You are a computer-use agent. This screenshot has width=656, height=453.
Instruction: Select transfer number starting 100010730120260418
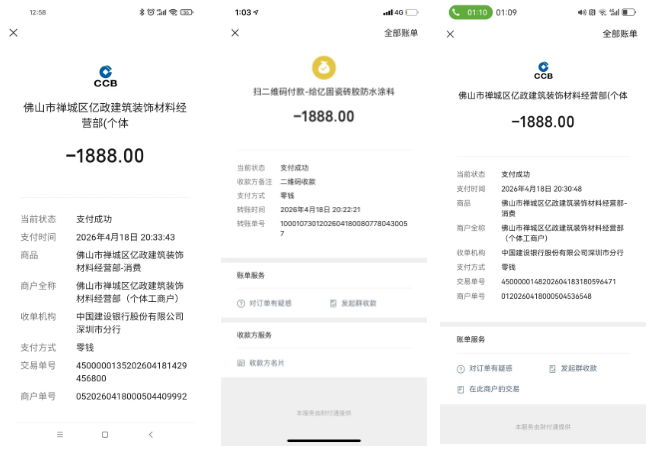pos(343,228)
